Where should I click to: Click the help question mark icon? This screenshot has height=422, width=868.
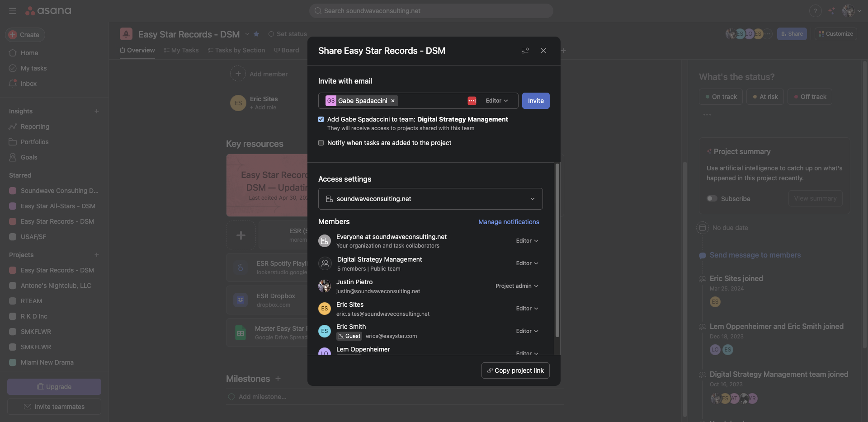click(x=815, y=11)
